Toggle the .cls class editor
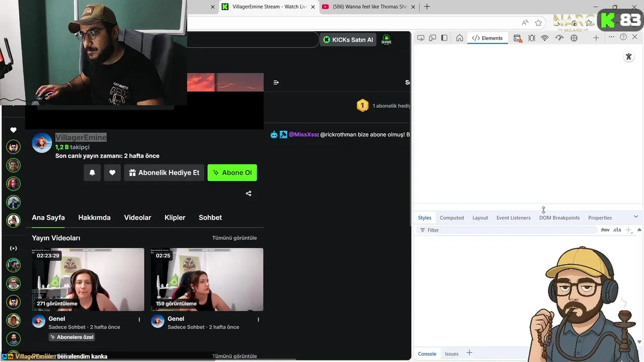644x362 pixels. (617, 230)
